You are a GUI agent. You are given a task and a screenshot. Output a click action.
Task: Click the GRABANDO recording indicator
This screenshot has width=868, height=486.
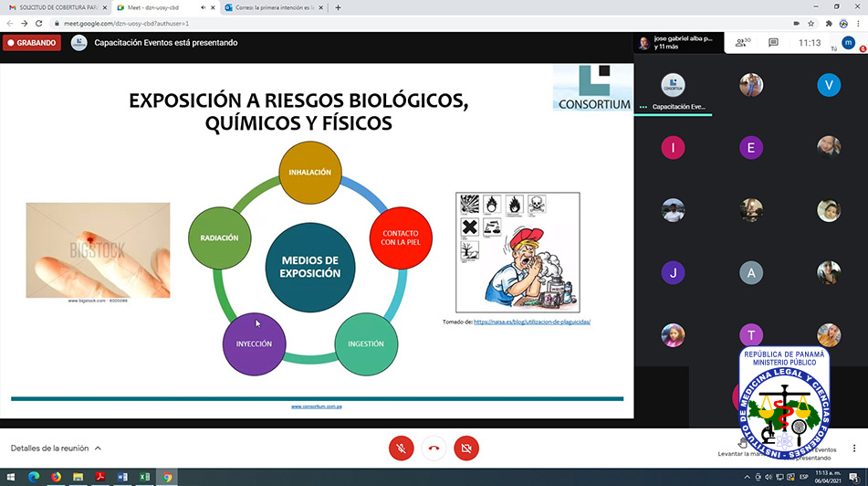(32, 43)
